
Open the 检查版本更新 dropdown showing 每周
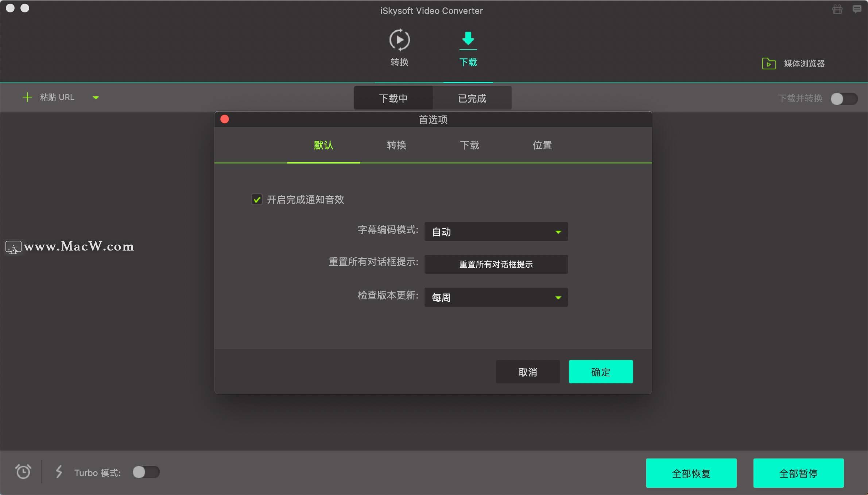click(496, 297)
